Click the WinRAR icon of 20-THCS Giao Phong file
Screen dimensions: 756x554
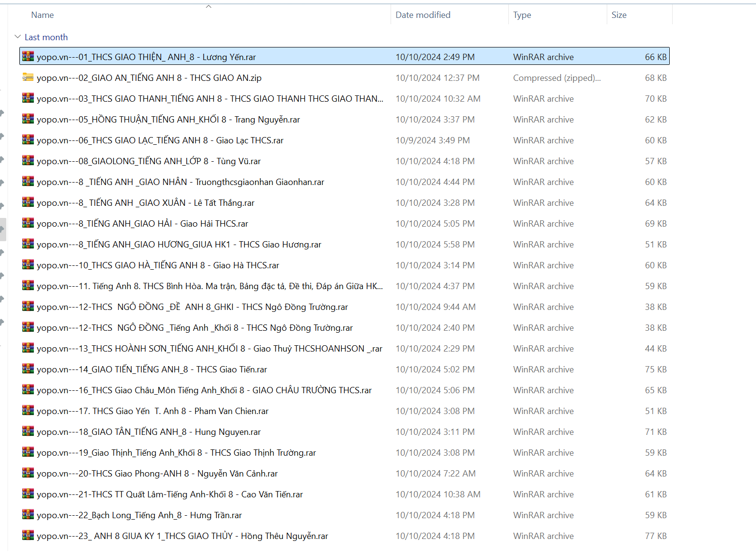pos(28,473)
